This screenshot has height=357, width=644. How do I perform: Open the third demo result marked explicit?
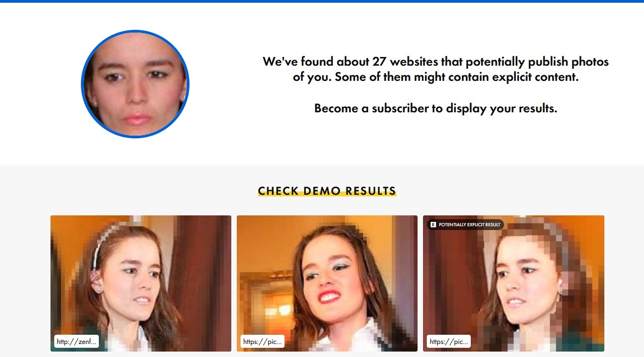(513, 283)
